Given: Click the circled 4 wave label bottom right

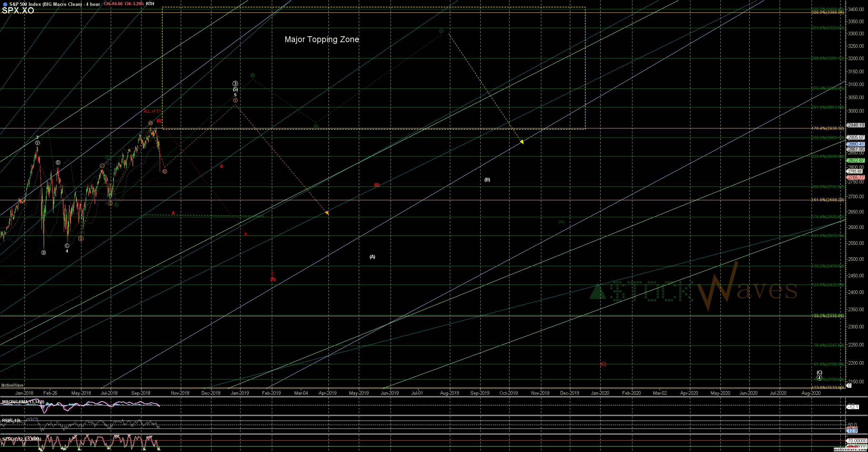Looking at the screenshot, I should [819, 378].
